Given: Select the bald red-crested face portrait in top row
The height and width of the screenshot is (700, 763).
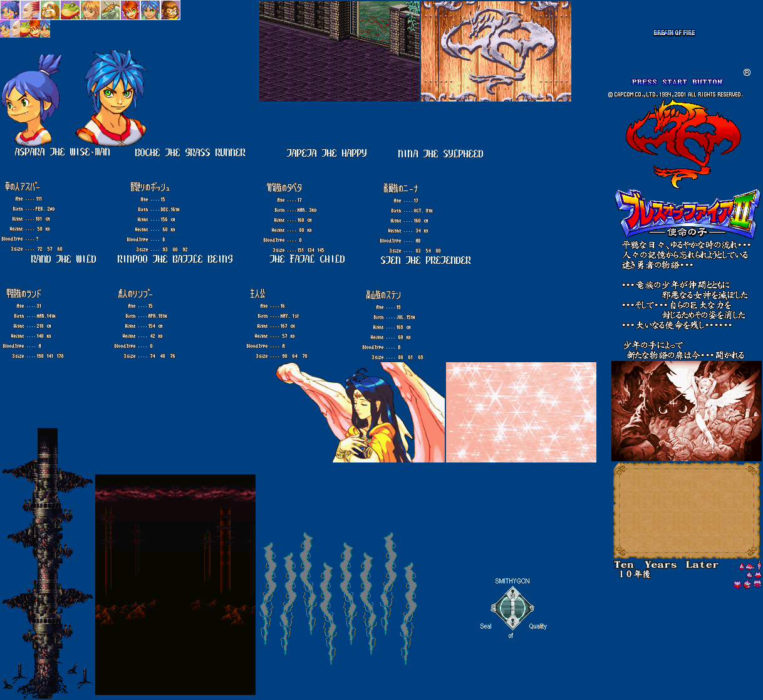Looking at the screenshot, I should [30, 10].
